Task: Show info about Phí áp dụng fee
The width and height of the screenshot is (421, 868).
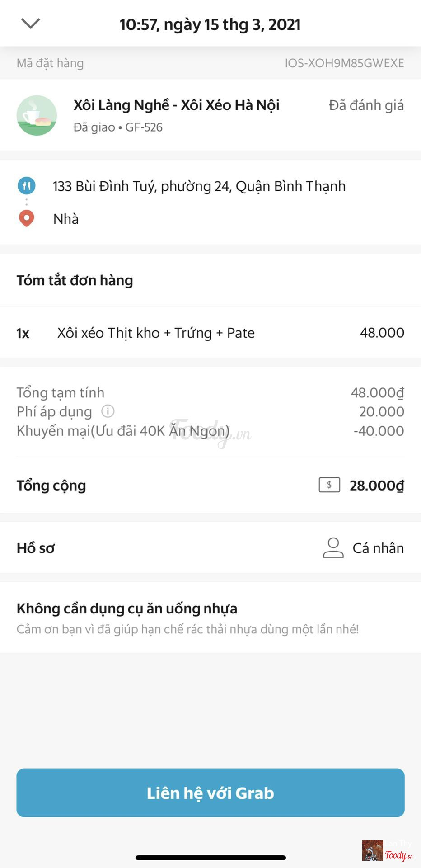Action: coord(108,411)
